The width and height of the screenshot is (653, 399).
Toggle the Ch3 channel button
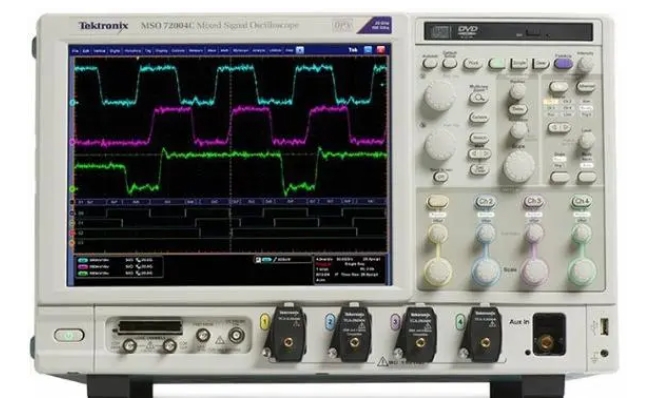click(x=533, y=202)
